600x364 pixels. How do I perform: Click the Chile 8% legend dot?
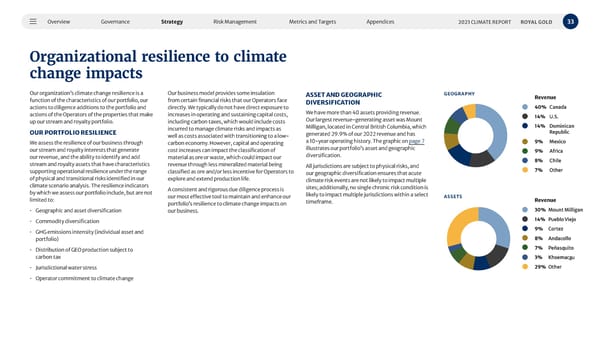pos(525,161)
